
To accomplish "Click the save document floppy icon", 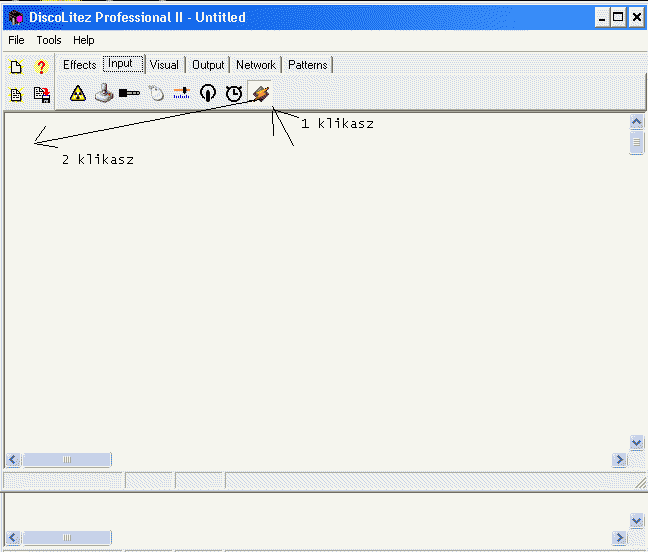I will click(42, 95).
